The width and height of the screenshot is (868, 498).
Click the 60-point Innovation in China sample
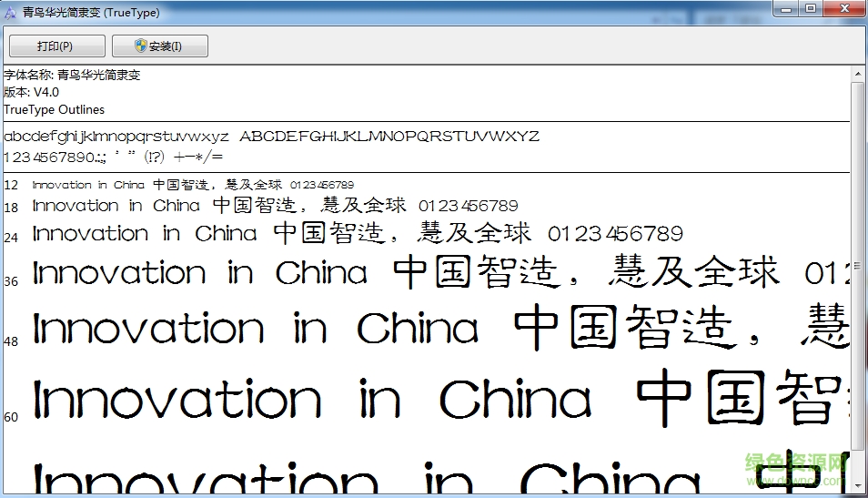(441, 399)
